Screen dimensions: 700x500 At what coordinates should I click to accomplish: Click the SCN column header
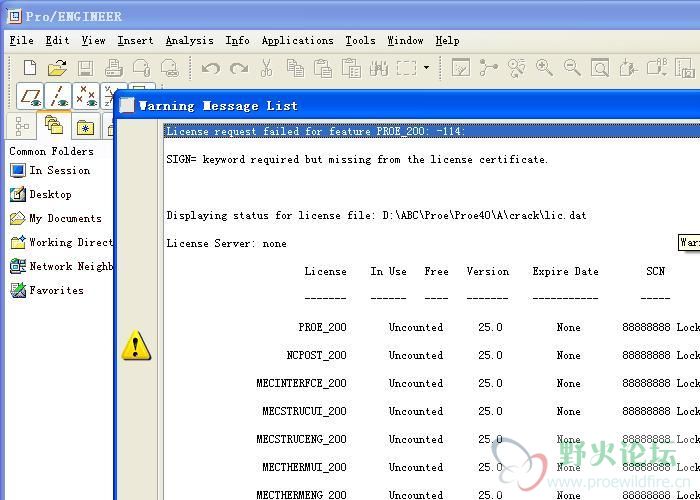coord(655,271)
